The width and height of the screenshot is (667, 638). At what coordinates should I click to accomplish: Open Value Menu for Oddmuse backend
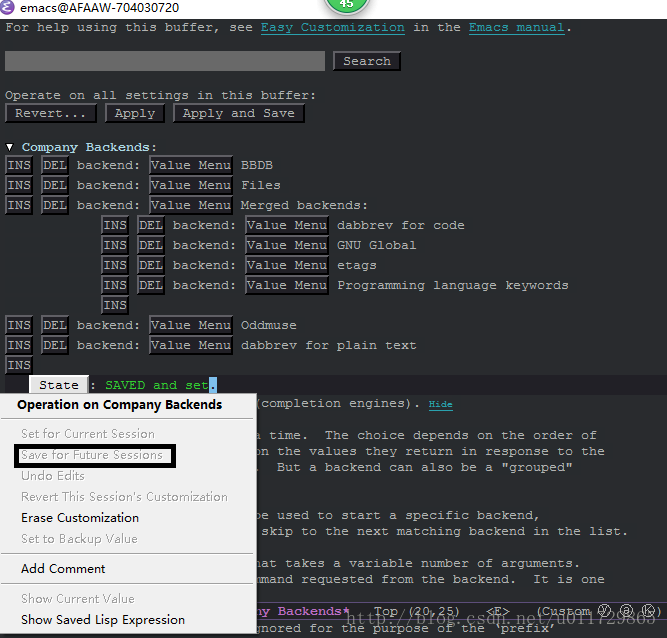(191, 325)
